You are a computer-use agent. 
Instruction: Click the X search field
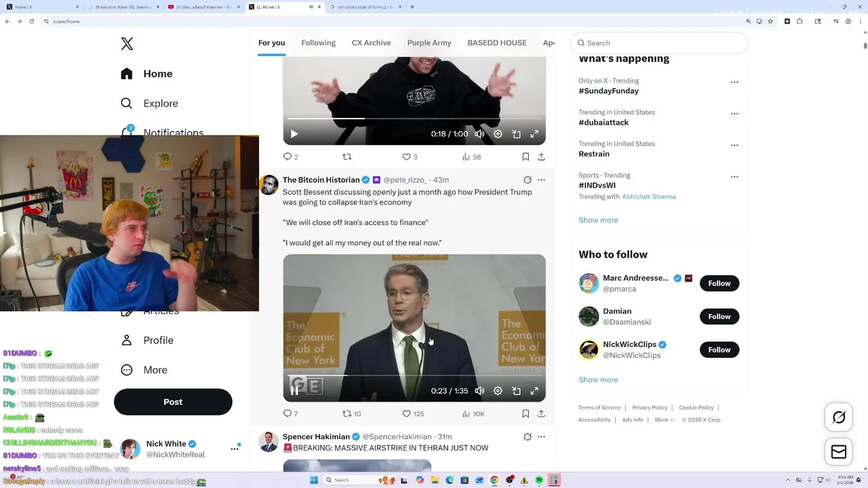(658, 43)
